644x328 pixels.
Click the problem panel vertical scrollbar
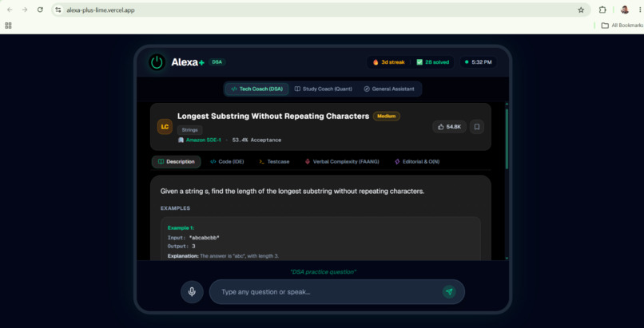tap(507, 140)
